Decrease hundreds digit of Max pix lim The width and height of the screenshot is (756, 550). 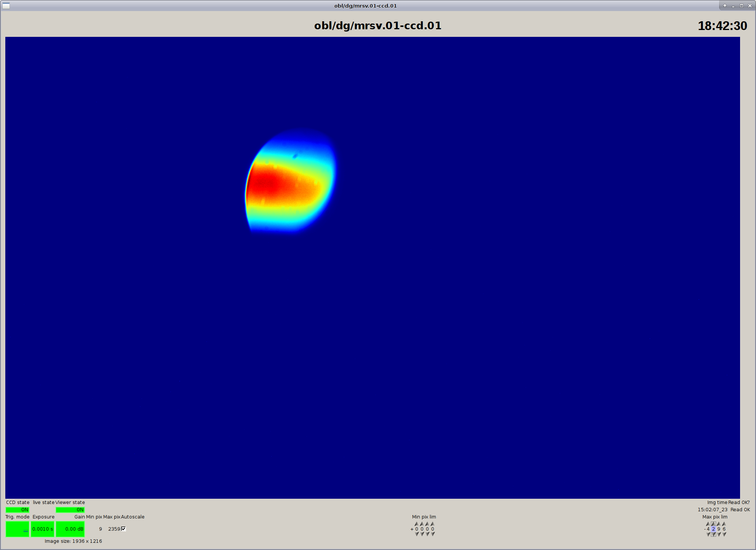(x=713, y=534)
